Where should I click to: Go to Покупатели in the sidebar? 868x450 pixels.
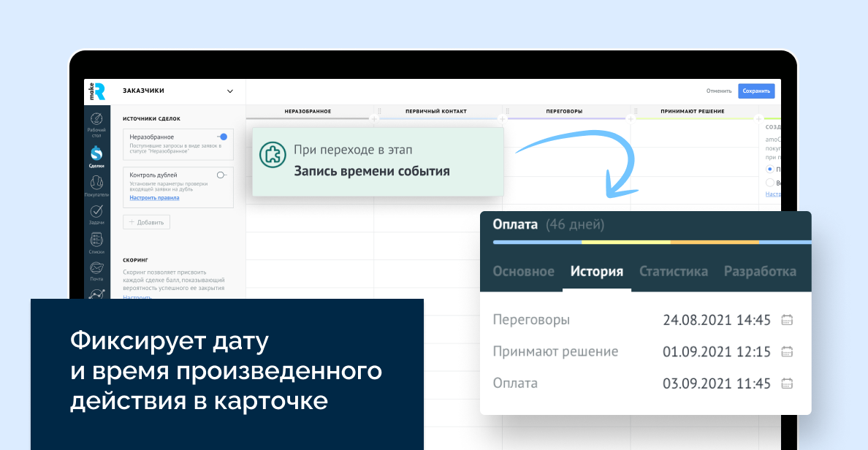pyautogui.click(x=96, y=186)
